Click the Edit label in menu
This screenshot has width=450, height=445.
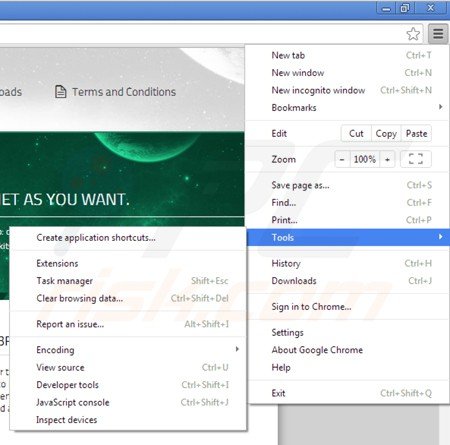(279, 133)
